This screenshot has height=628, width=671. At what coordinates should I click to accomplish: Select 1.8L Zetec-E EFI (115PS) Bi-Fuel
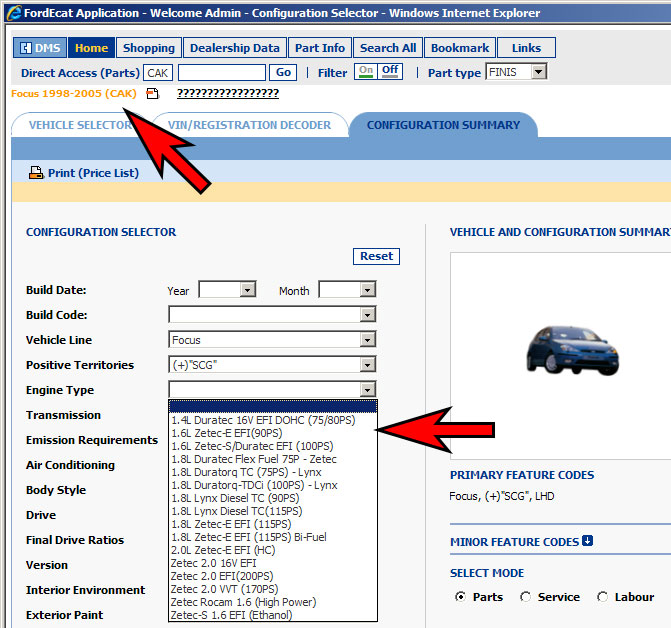pos(273,537)
